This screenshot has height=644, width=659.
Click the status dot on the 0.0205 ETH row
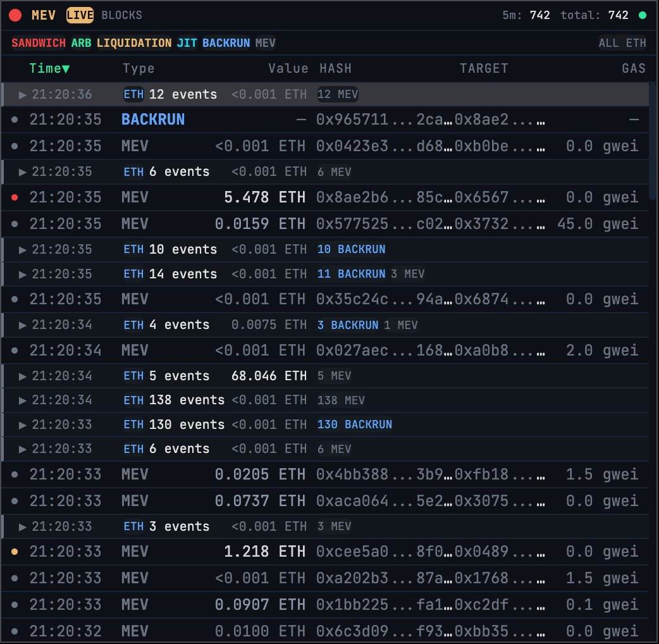coord(15,474)
